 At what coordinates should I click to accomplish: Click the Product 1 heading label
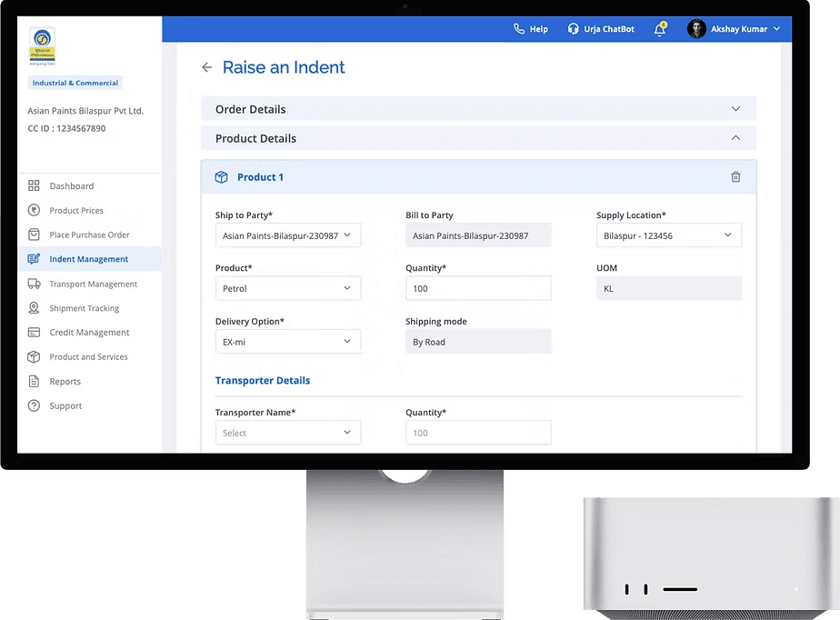click(260, 177)
